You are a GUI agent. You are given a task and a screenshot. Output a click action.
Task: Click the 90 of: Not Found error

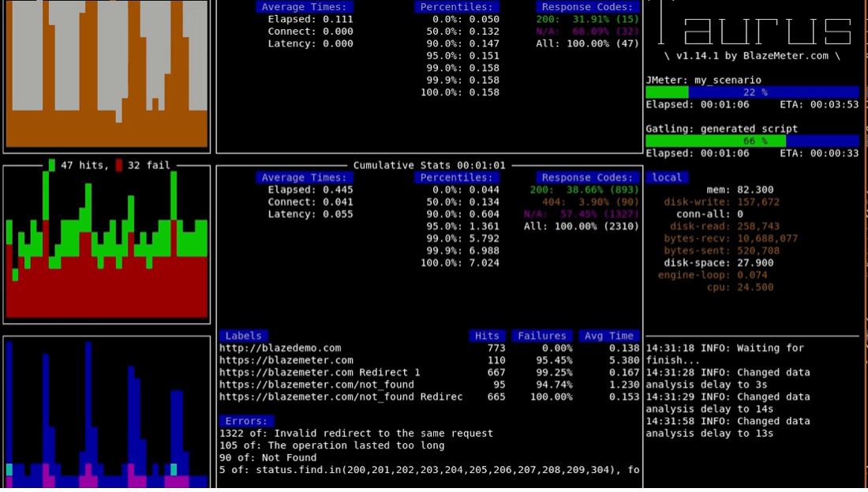tap(268, 458)
